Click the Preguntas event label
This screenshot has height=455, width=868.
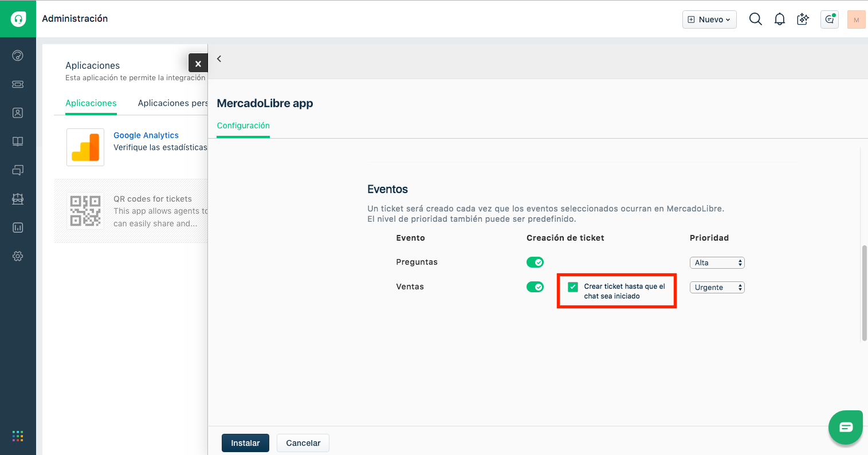click(417, 262)
